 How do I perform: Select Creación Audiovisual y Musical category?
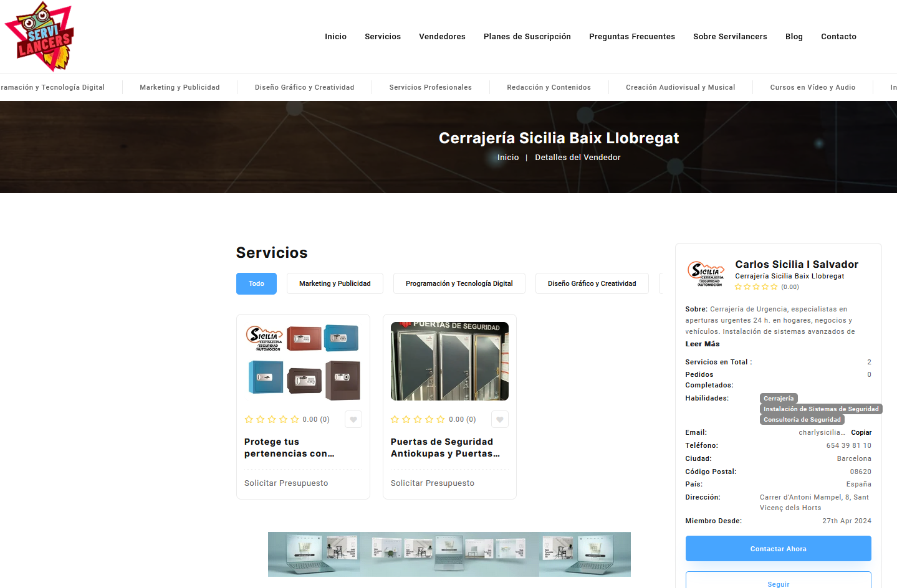coord(680,87)
